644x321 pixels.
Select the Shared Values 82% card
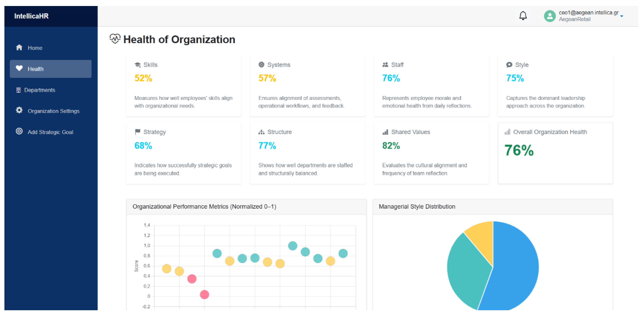click(x=431, y=153)
